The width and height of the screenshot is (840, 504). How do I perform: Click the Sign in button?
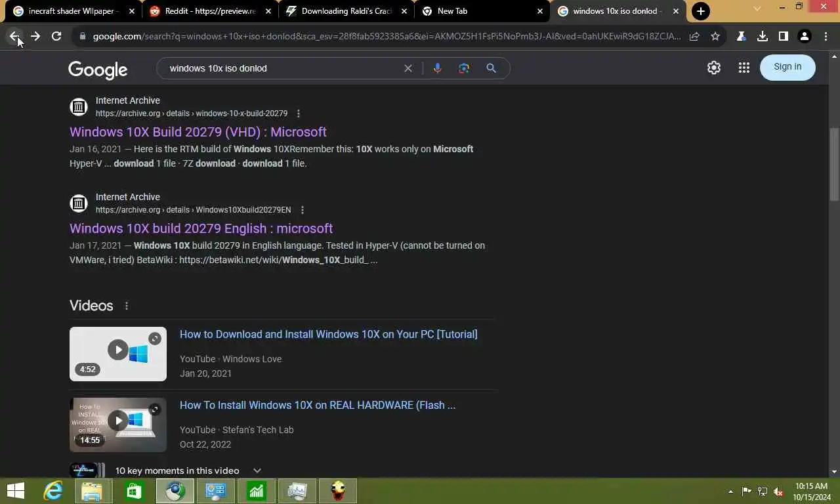point(787,67)
